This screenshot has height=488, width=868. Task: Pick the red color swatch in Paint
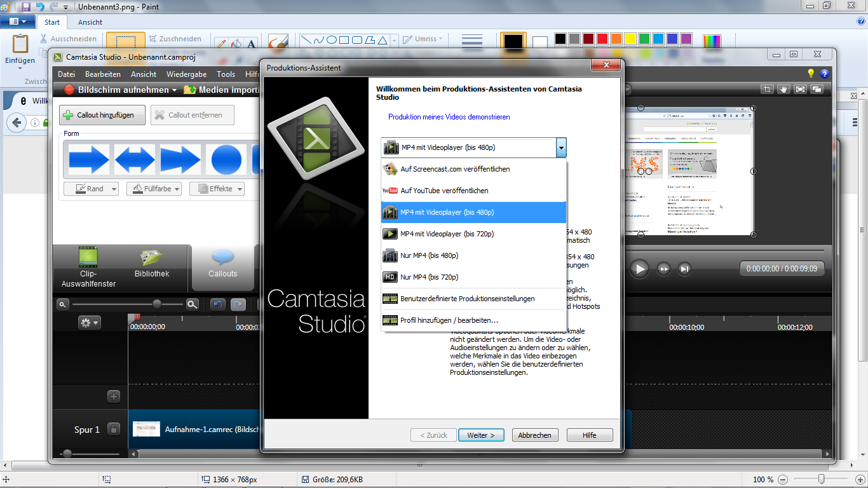coord(602,39)
